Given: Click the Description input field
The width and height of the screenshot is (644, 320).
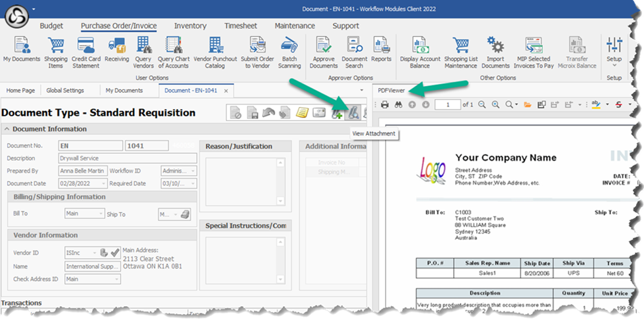Looking at the screenshot, I should coord(127,158).
